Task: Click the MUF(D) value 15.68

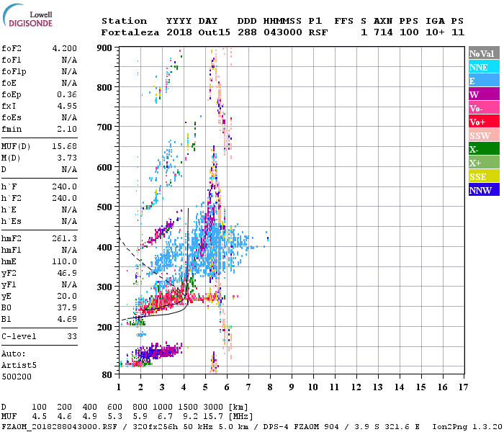Action: [65, 146]
